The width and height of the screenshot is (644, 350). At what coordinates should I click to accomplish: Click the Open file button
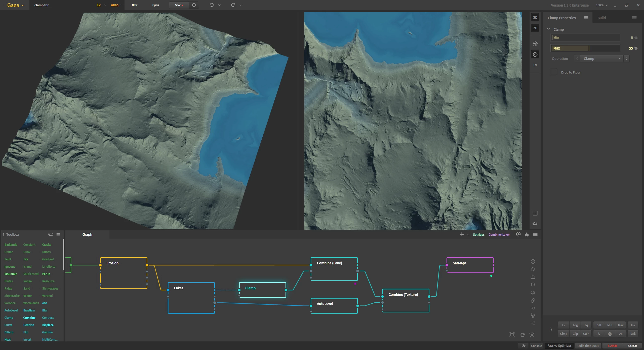click(x=155, y=5)
